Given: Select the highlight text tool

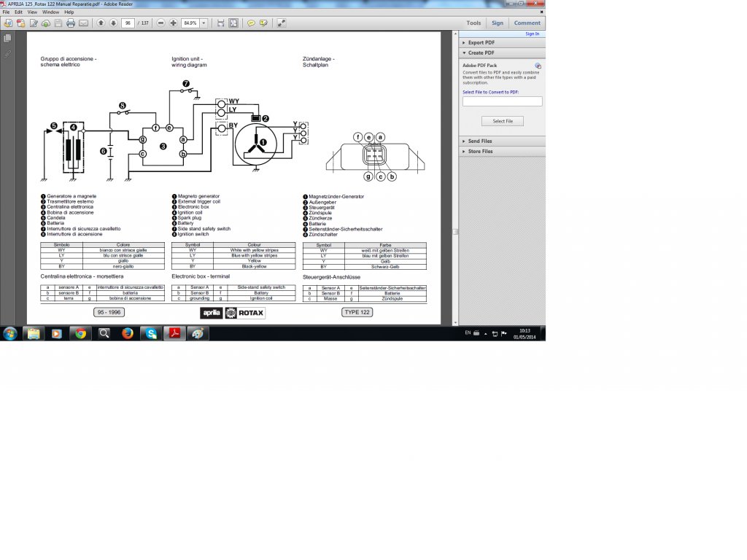Looking at the screenshot, I should pyautogui.click(x=263, y=23).
